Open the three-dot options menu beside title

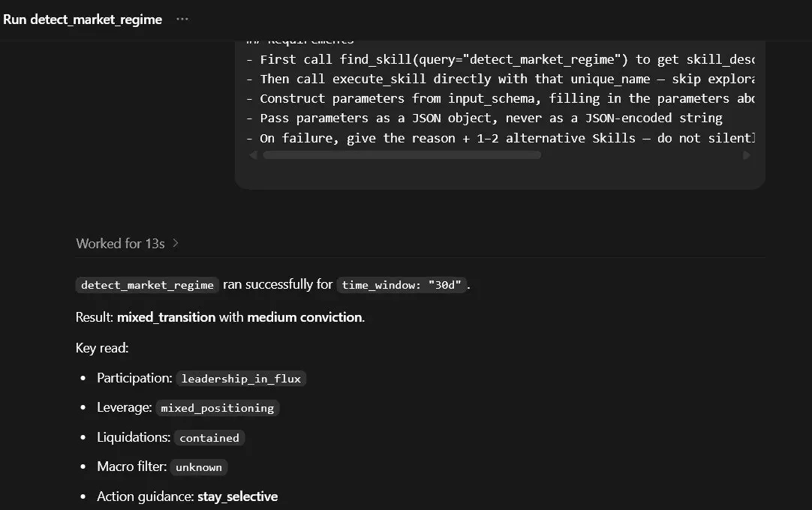click(x=182, y=19)
